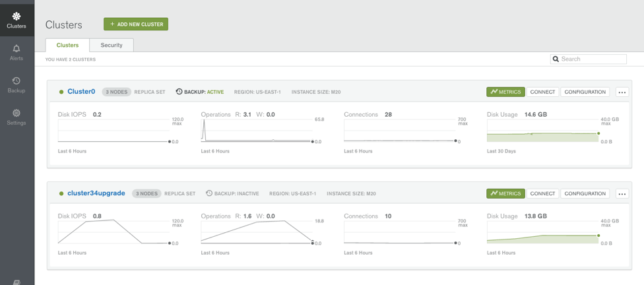Open Configuration for Cluster0
Image resolution: width=644 pixels, height=285 pixels.
[x=585, y=92]
